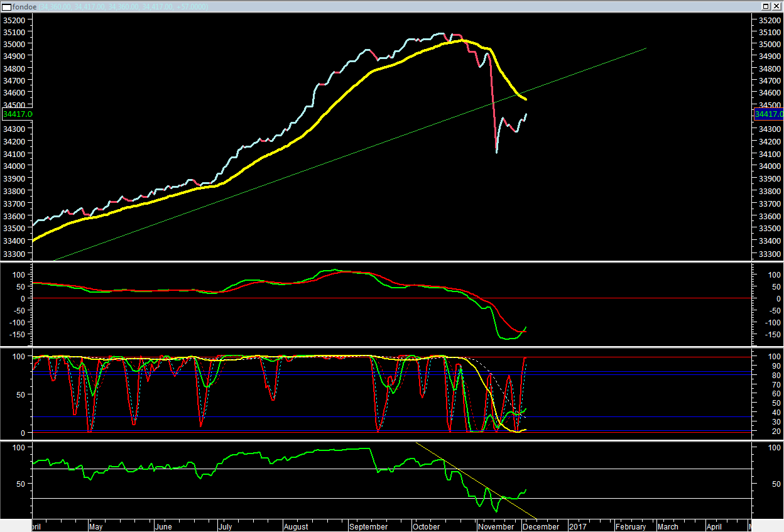Maximize the fondoe chart window
The image size is (784, 532).
(x=766, y=6)
